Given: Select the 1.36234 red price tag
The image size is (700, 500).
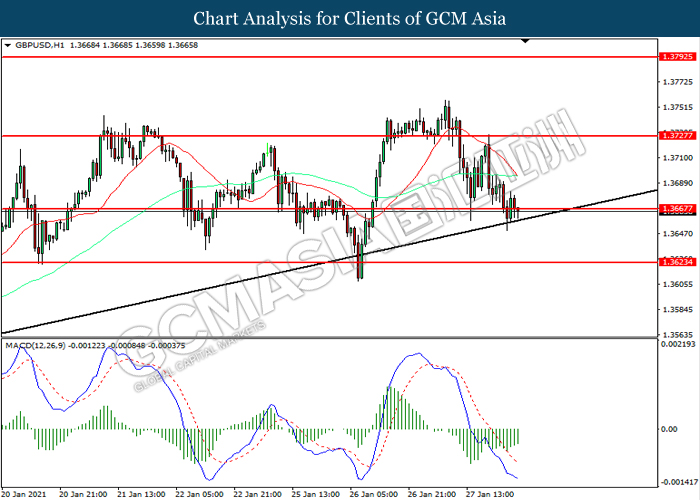Looking at the screenshot, I should 678,262.
